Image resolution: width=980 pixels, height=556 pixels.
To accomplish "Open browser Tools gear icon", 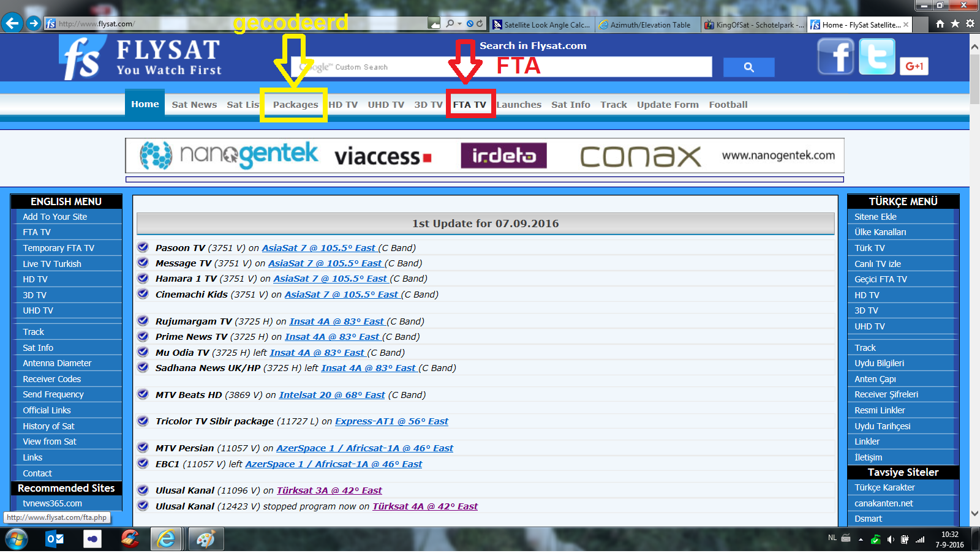I will pyautogui.click(x=970, y=24).
